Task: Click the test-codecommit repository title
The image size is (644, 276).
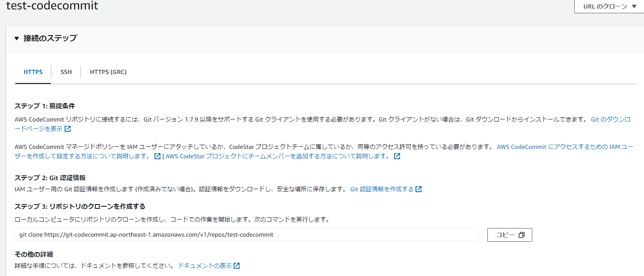Action: 52,6
